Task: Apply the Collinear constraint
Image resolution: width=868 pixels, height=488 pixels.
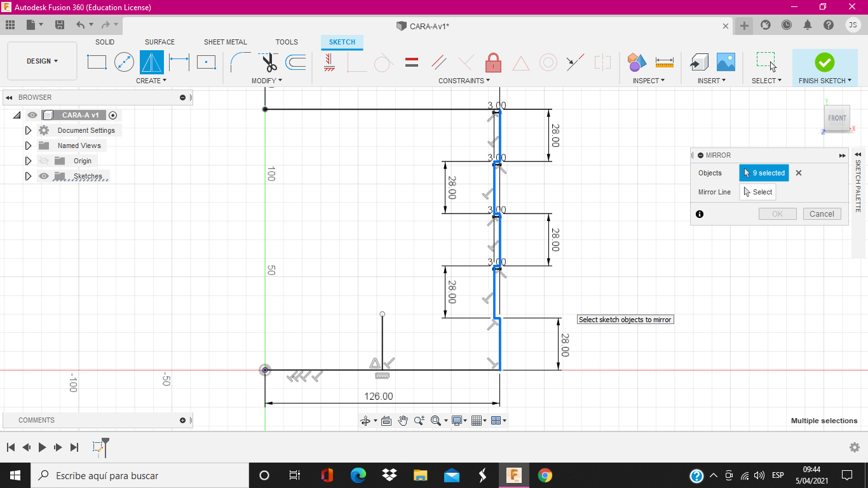Action: (575, 62)
